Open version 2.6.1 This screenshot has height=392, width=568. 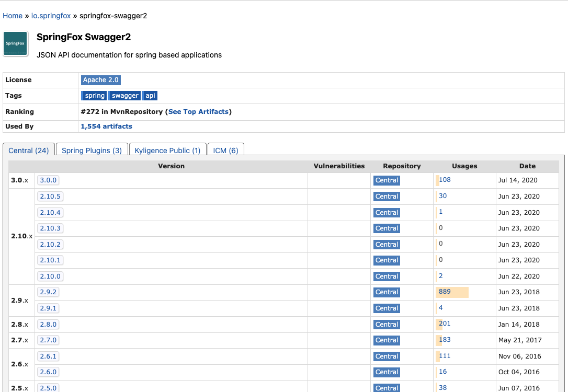[x=48, y=356]
